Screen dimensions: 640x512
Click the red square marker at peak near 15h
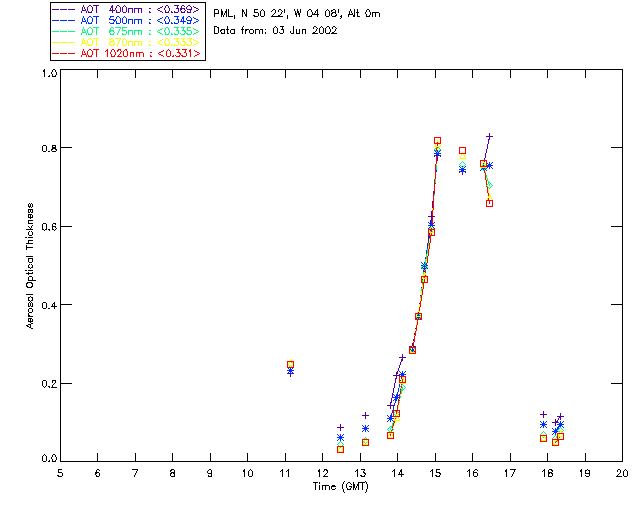click(438, 140)
